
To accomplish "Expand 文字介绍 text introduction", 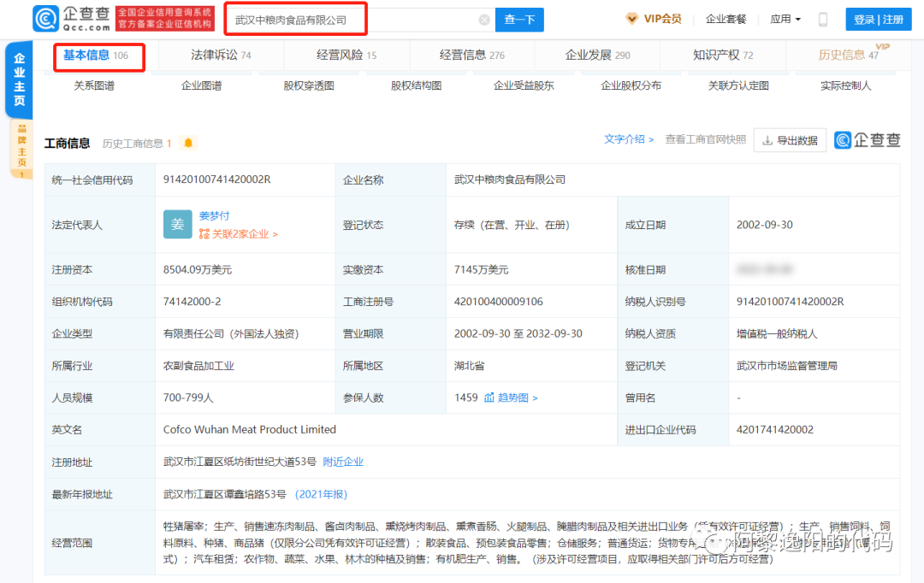I will (x=629, y=139).
